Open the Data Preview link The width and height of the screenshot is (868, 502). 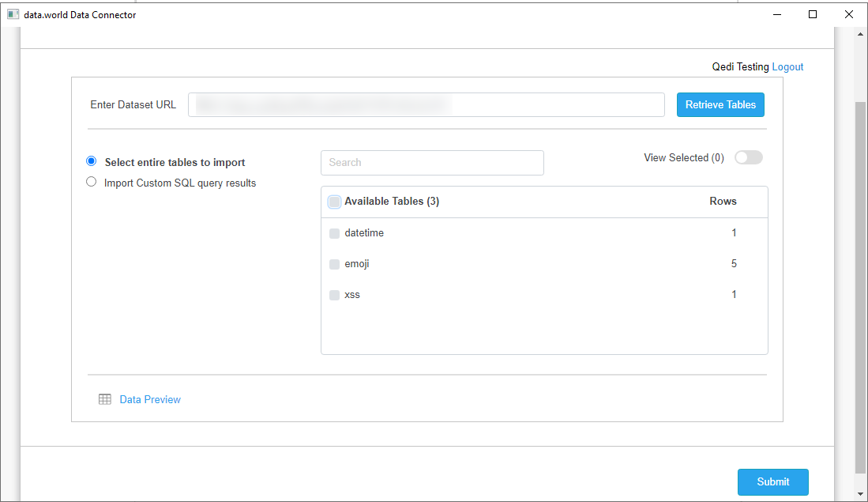150,399
